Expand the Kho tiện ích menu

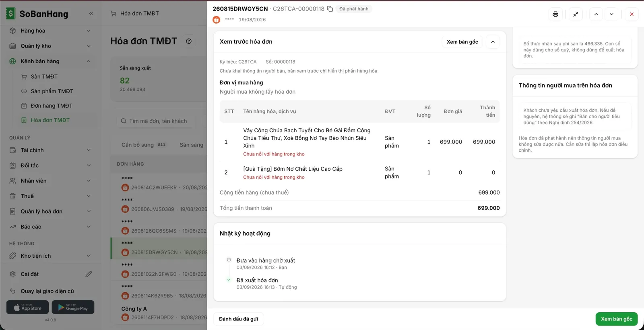[89, 256]
